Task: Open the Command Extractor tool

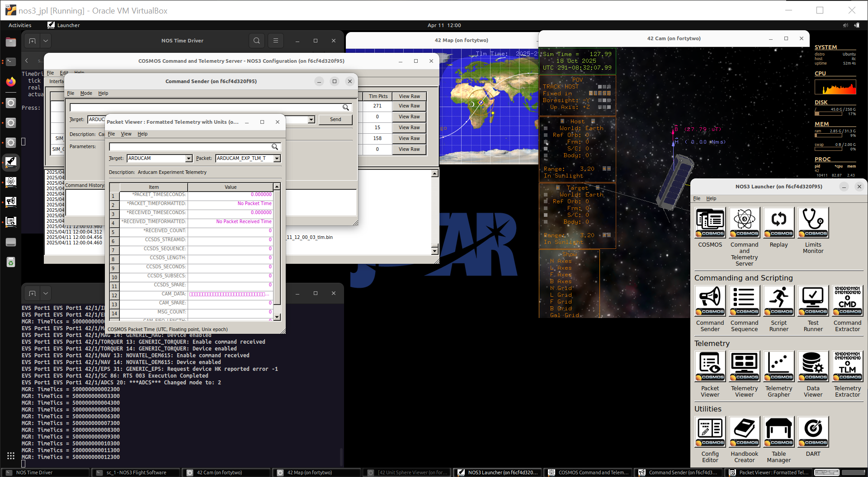Action: tap(848, 301)
